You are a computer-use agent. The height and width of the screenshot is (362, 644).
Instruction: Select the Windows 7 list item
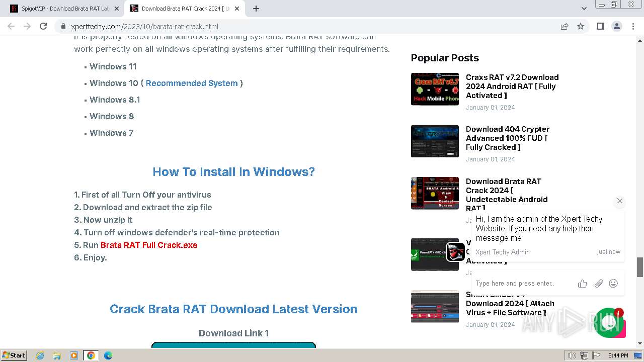tap(112, 133)
